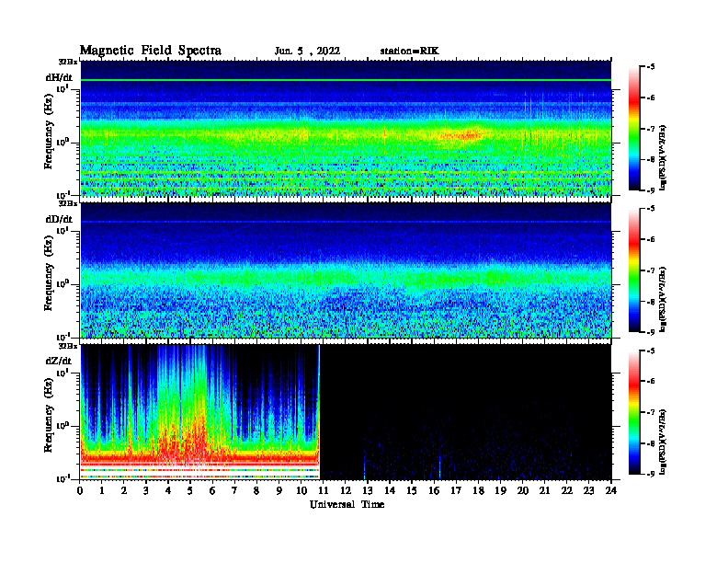728x563 pixels.
Task: Click the log PSD units label beside dD/dt color bar
Action: point(663,299)
